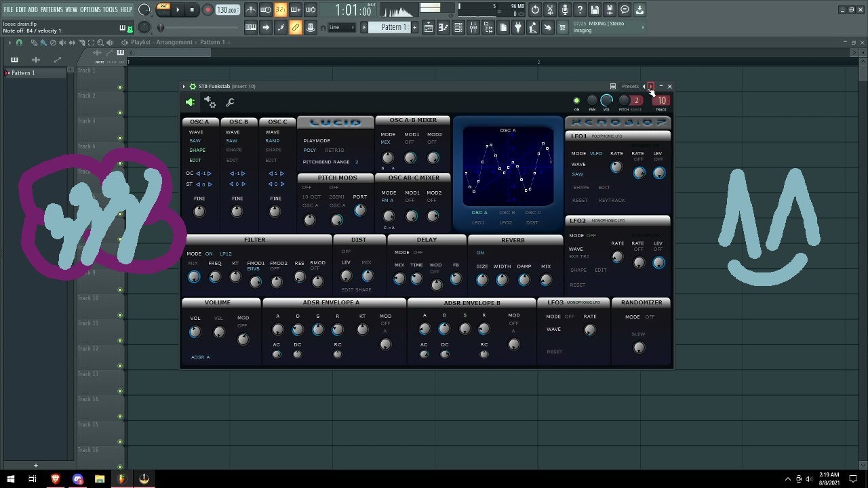Viewport: 868px width, 488px height.
Task: Save project with the floppy disk icon
Action: point(595,10)
